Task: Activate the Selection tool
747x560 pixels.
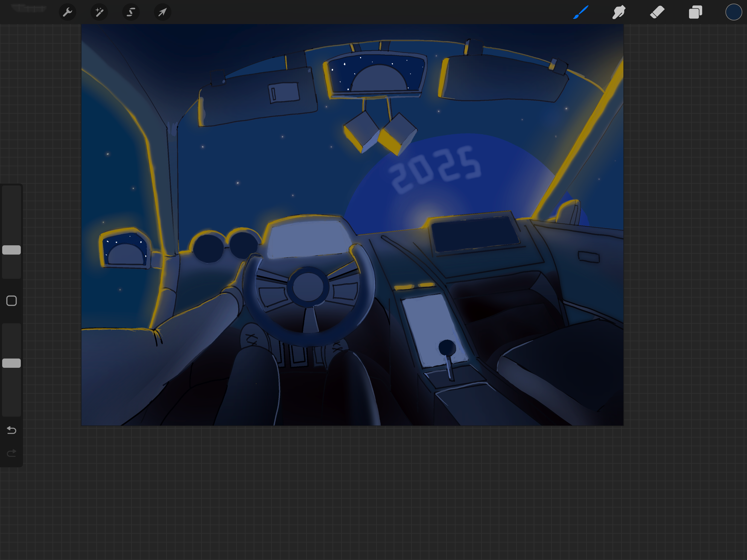Action: pos(131,13)
